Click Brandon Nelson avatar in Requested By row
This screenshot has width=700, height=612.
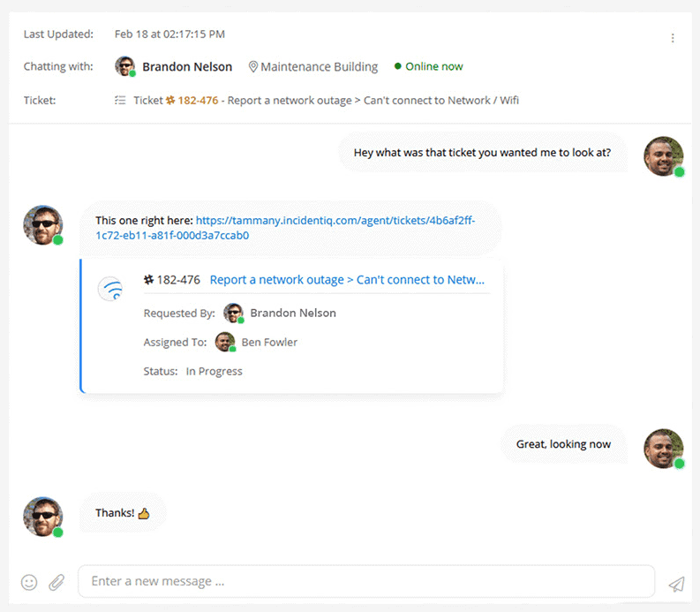click(x=234, y=313)
